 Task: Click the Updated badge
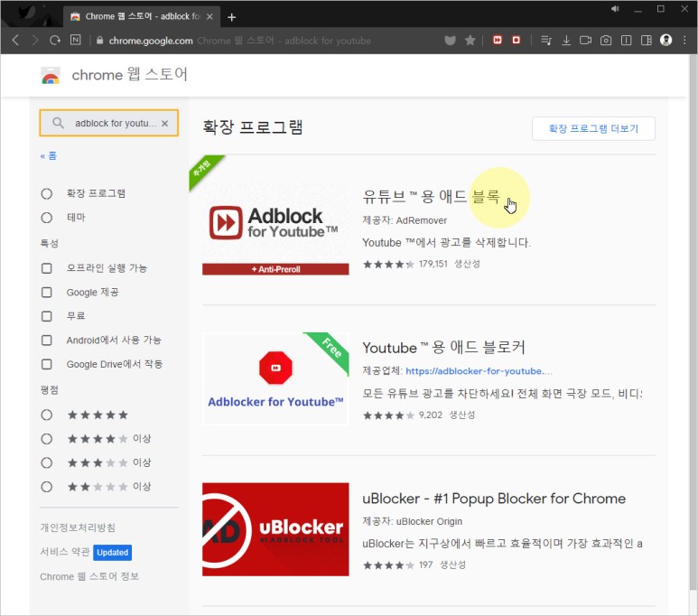(x=112, y=552)
